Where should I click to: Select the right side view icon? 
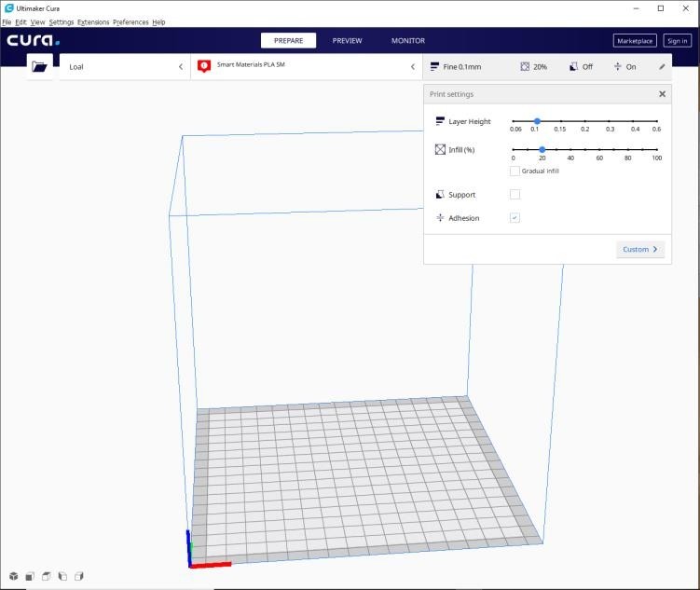coord(79,577)
